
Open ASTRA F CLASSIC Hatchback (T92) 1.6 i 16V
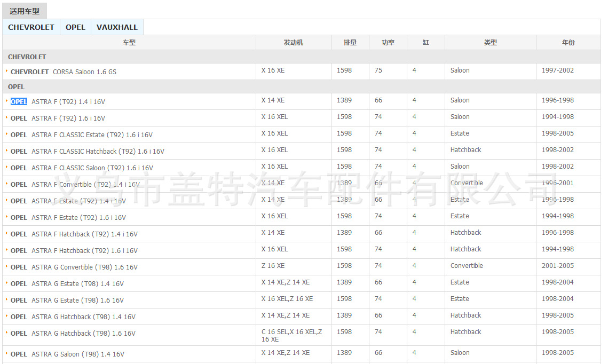pos(98,152)
